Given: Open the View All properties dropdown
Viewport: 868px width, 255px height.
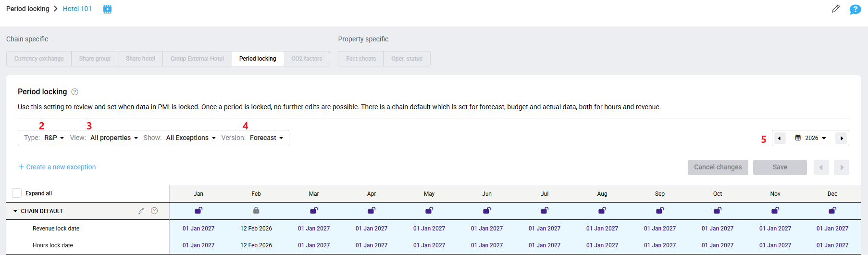Looking at the screenshot, I should (114, 138).
